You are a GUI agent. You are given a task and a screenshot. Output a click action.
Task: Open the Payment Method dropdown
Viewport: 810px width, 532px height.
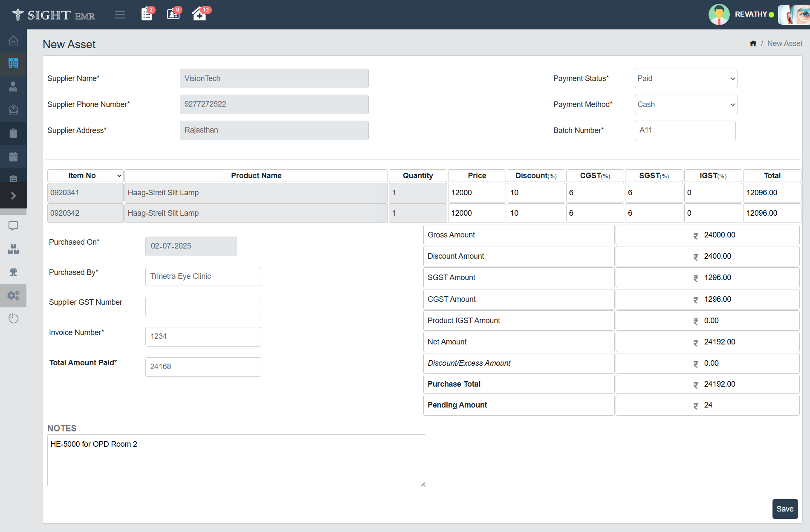pyautogui.click(x=686, y=104)
